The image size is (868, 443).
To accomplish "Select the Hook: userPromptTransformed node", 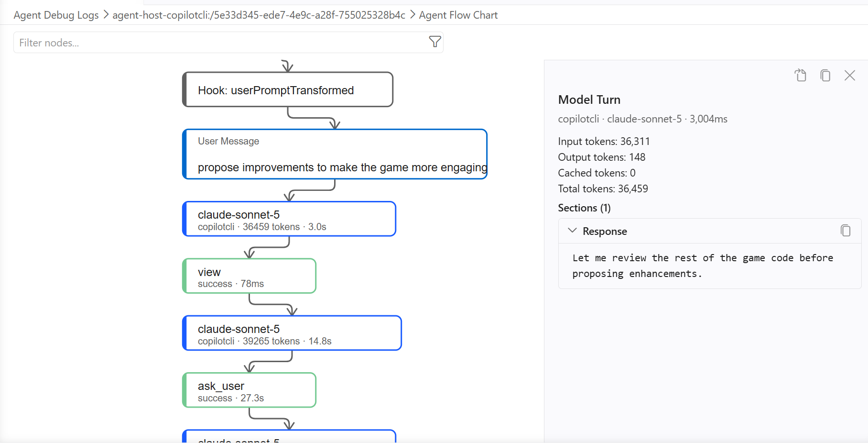I will click(288, 89).
